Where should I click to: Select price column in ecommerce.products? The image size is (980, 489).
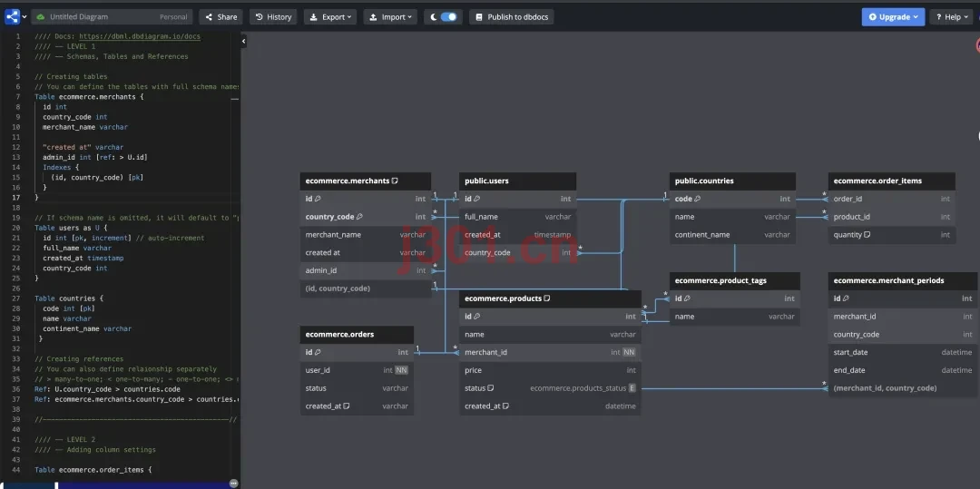550,370
